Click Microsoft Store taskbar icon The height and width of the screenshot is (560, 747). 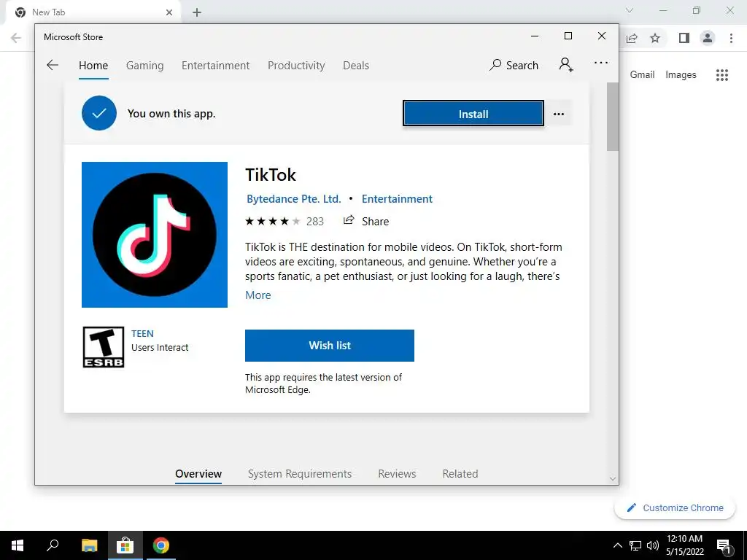[125, 545]
